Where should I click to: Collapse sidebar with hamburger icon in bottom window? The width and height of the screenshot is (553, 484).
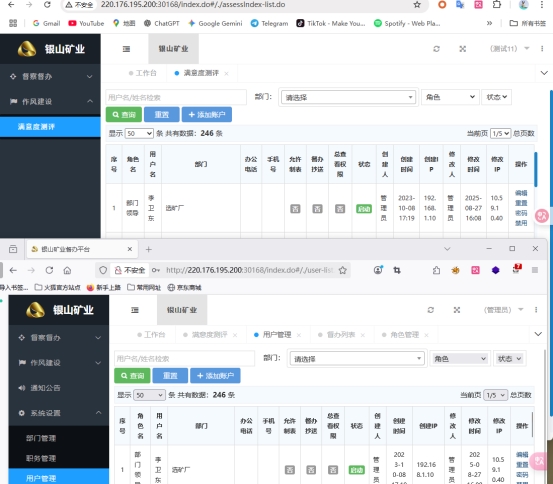(x=135, y=310)
